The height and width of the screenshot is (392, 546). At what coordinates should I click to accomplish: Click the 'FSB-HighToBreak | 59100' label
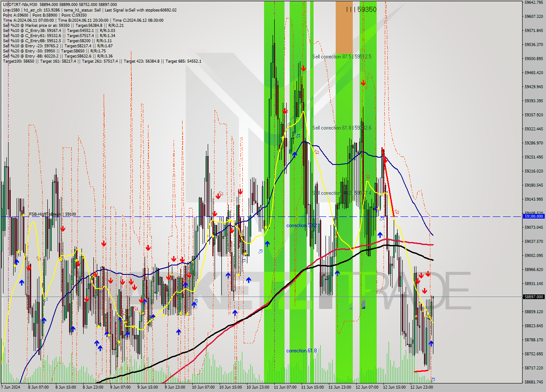52,214
